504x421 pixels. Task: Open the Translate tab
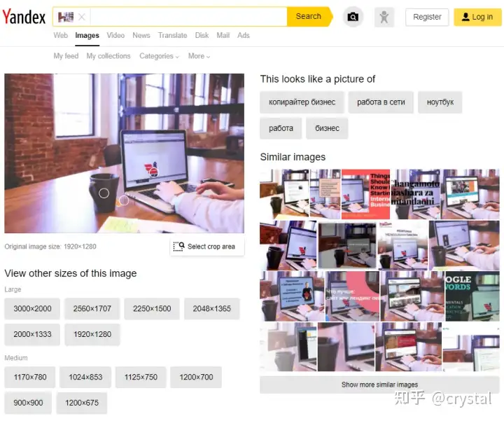pos(173,36)
